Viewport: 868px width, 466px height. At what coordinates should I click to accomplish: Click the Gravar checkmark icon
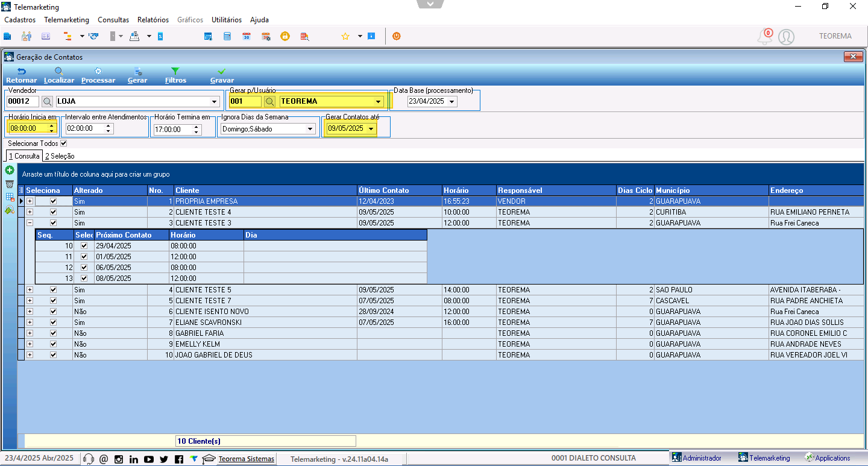[x=222, y=71]
